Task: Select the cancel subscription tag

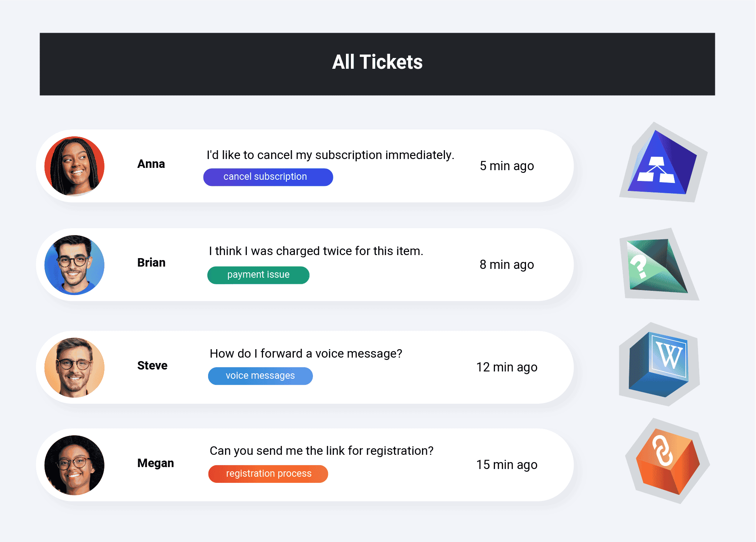Action: click(268, 177)
